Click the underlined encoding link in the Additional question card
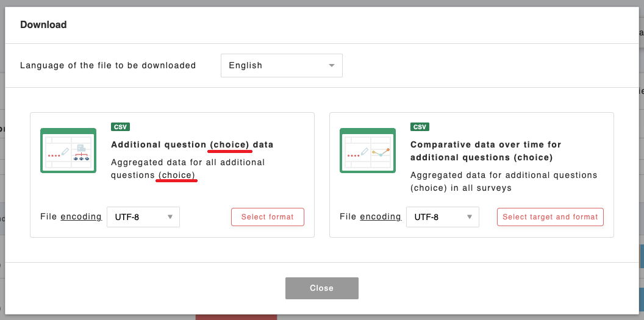The width and height of the screenshot is (644, 320). (81, 216)
